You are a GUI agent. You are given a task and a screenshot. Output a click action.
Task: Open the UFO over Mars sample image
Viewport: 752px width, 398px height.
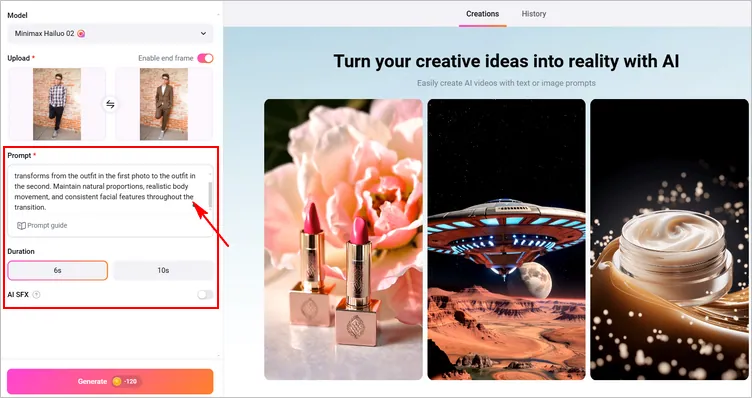tap(506, 239)
